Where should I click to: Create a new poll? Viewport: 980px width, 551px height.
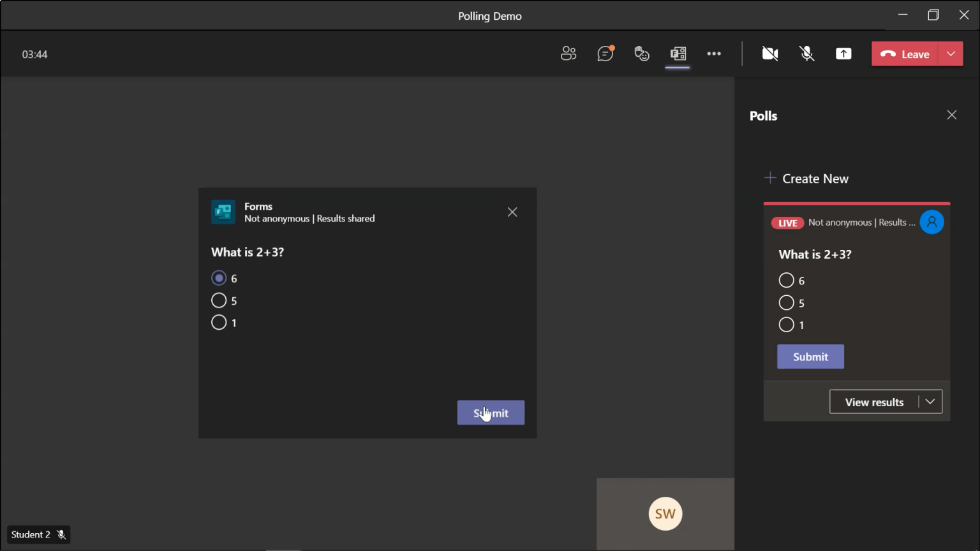click(x=806, y=179)
